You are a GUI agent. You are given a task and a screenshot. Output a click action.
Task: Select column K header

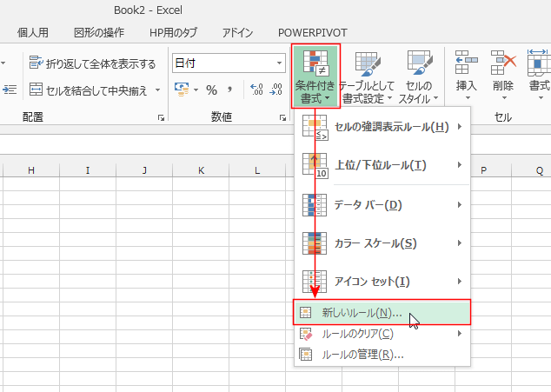coord(201,170)
